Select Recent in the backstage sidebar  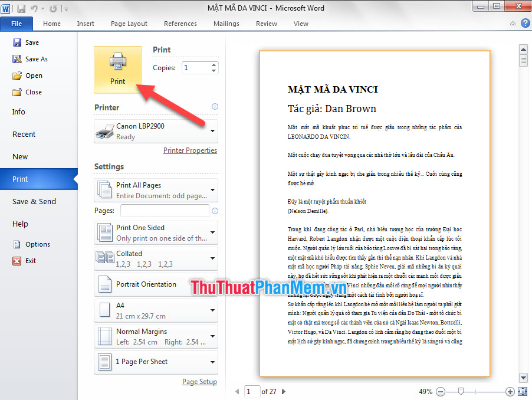(24, 134)
